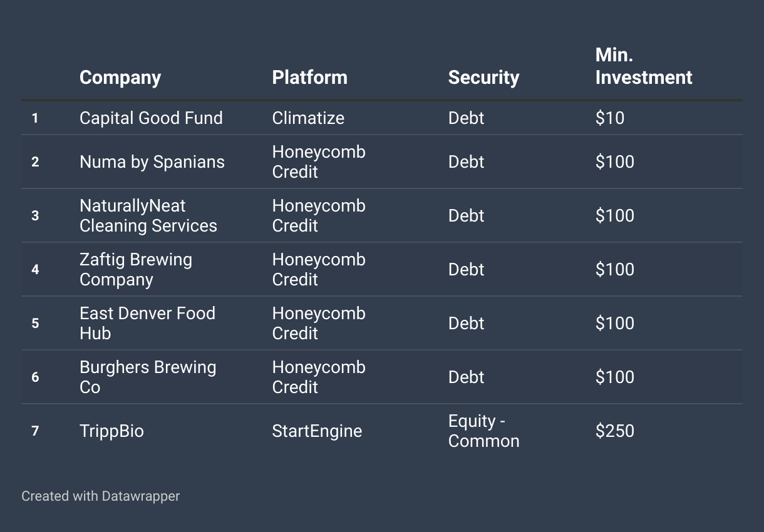Click the Company column header

tap(120, 78)
